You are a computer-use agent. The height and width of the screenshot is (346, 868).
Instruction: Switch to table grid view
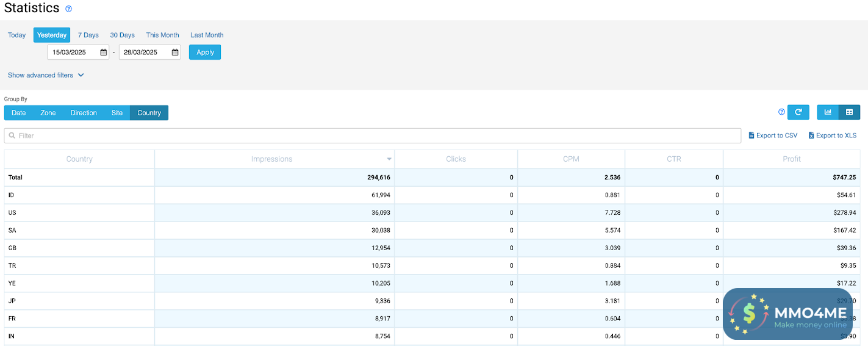point(849,112)
